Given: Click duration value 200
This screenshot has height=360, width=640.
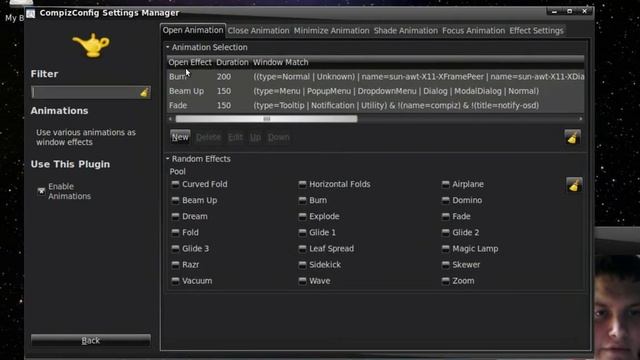Looking at the screenshot, I should click(x=224, y=77).
